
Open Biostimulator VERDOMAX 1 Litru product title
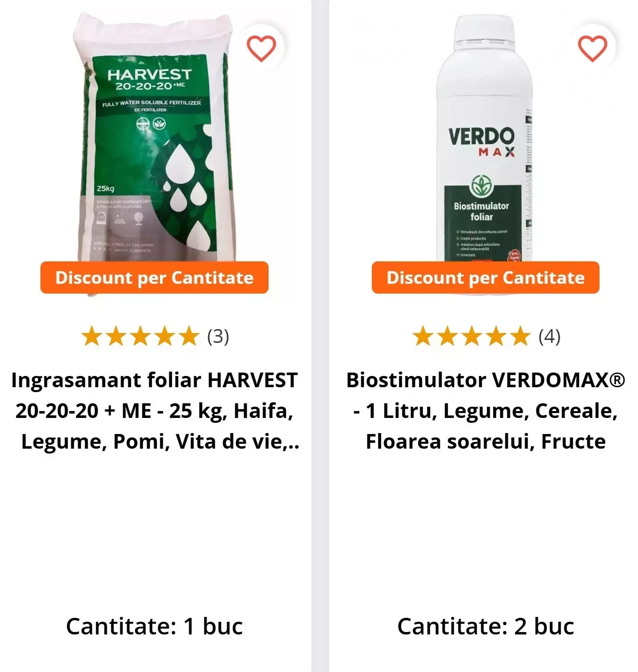485,411
